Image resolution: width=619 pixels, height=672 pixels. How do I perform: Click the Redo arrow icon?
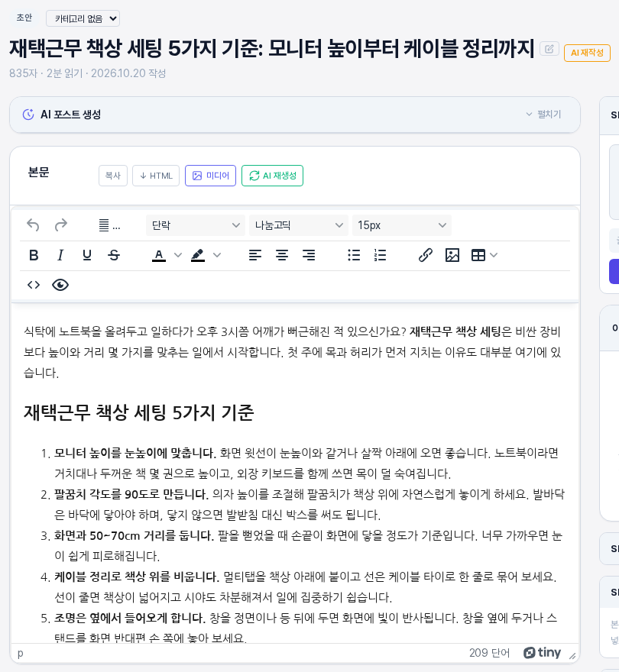coord(61,225)
